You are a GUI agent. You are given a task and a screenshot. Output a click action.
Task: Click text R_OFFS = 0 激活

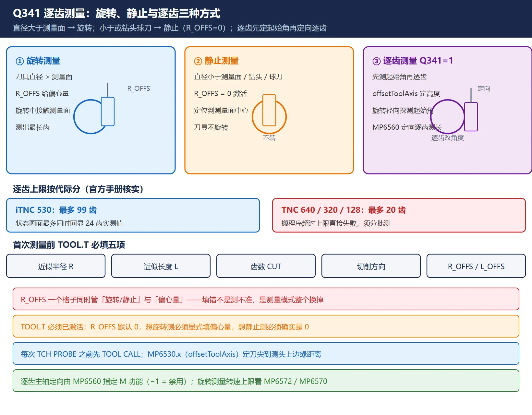click(221, 93)
